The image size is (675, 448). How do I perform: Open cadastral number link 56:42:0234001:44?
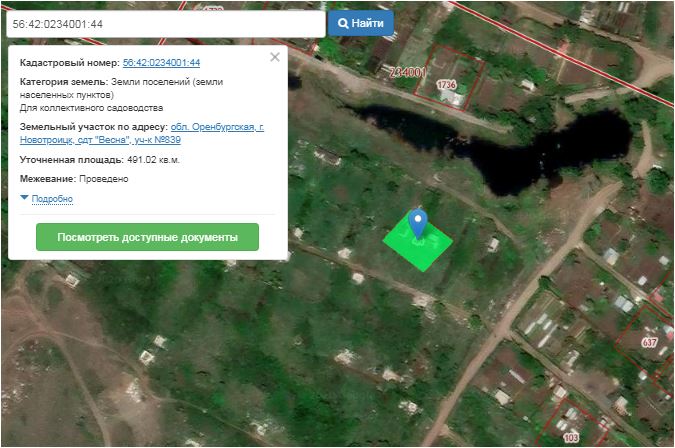[161, 63]
